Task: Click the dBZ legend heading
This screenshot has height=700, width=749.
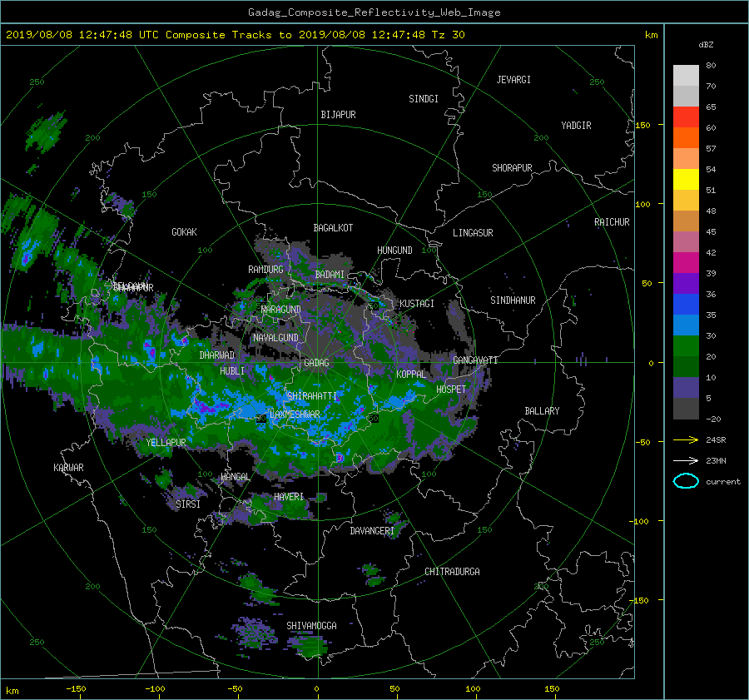Action: pos(706,45)
